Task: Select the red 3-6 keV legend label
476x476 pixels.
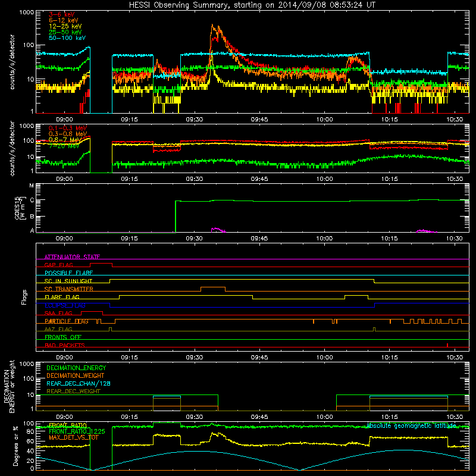Action: (61, 14)
